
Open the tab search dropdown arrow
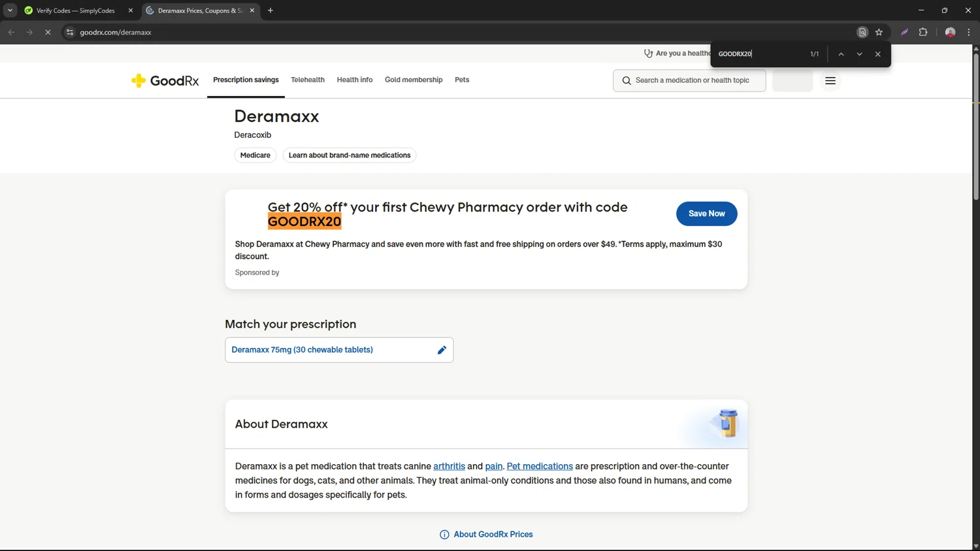pyautogui.click(x=10, y=10)
